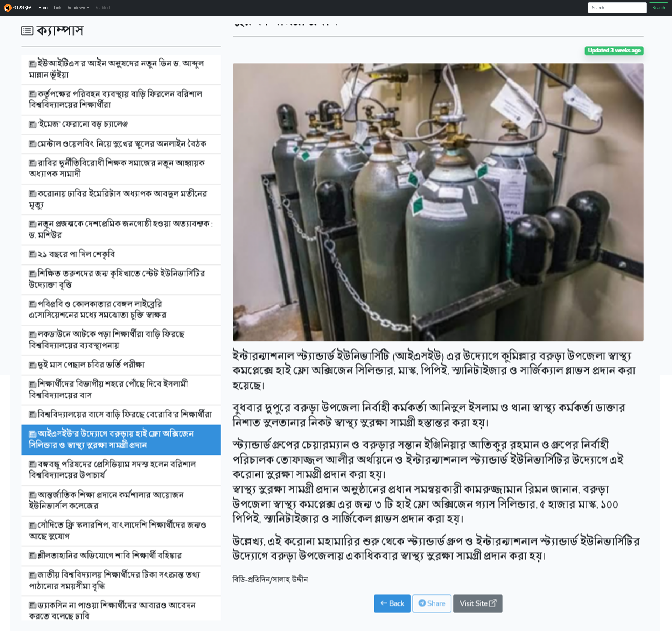Click the external-link icon on Visit Site
The width and height of the screenshot is (672, 636).
[x=492, y=603]
